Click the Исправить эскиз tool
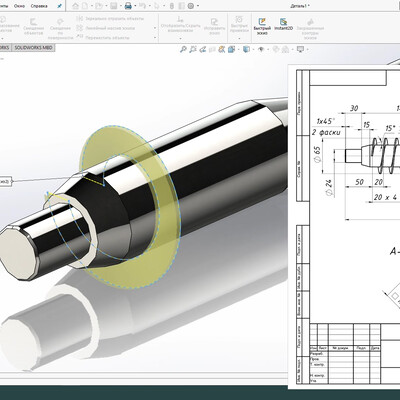Screen dimensions: 400x400 [215, 27]
